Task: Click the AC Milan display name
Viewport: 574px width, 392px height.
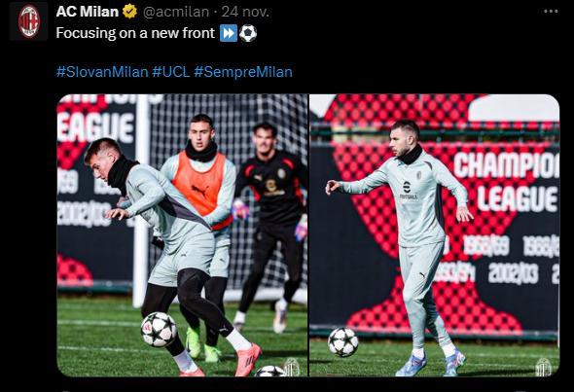Action: coord(88,12)
